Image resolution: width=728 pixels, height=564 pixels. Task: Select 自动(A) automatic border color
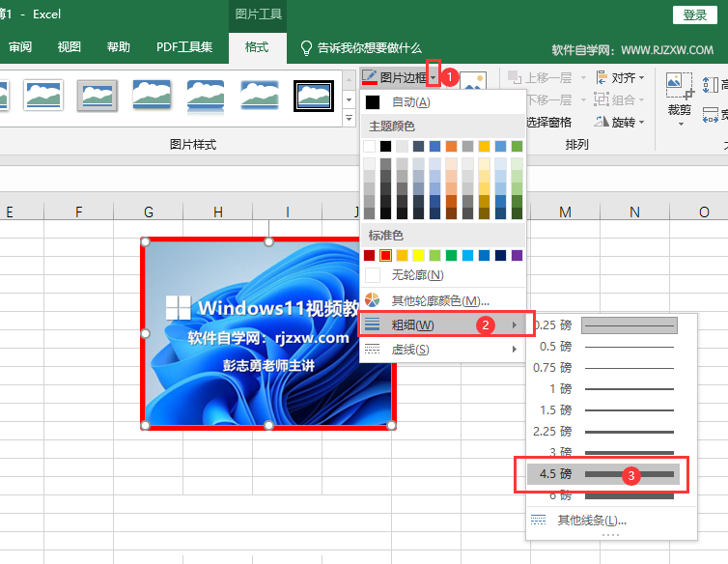443,101
